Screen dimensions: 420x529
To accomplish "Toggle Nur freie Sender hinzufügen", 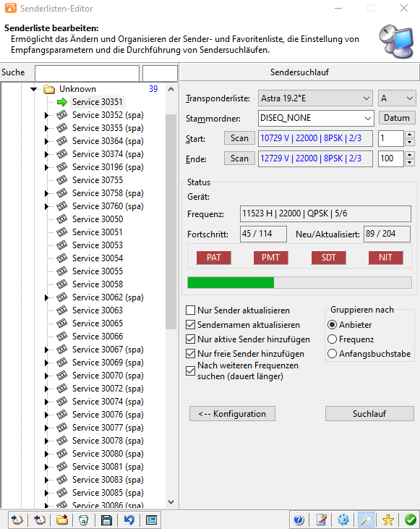I will (x=190, y=354).
